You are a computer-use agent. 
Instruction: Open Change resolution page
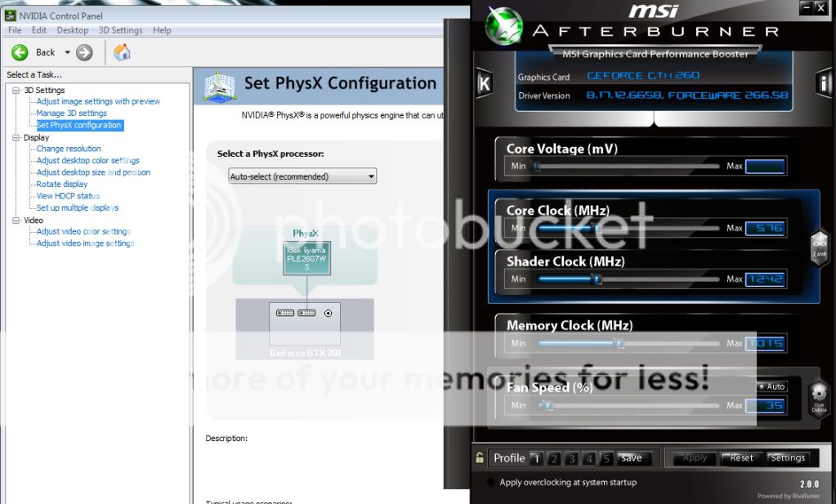(x=69, y=149)
